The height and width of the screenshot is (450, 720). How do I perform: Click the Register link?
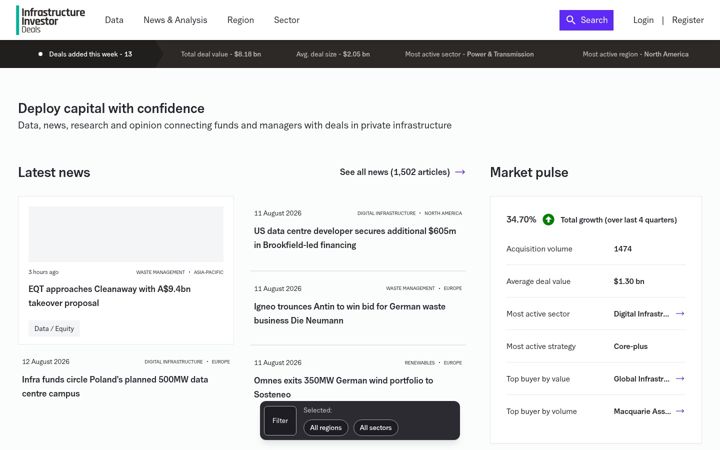tap(687, 20)
